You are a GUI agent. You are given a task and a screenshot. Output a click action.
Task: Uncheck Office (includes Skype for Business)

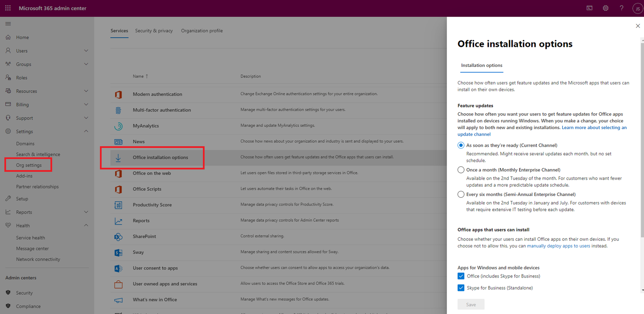coord(461,276)
